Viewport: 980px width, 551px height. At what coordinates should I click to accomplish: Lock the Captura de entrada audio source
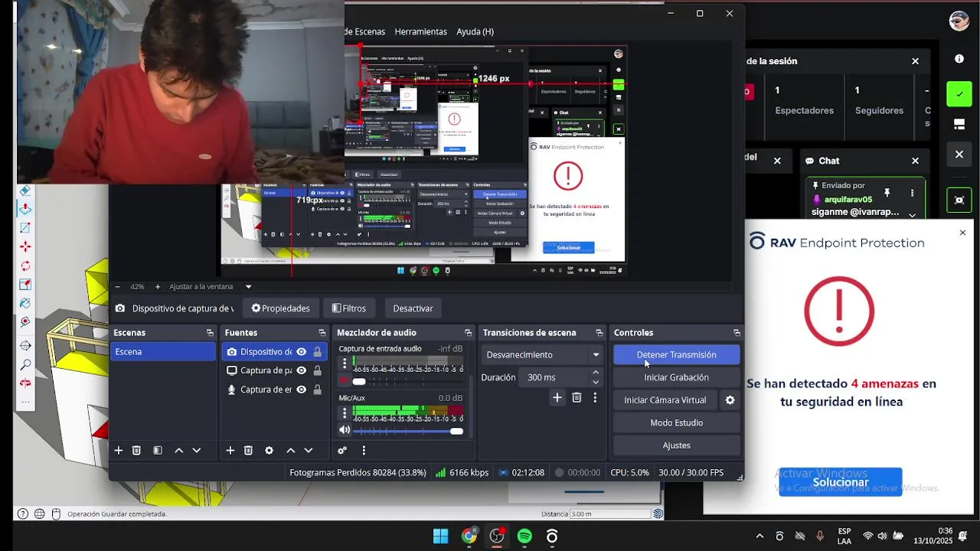[x=317, y=390]
